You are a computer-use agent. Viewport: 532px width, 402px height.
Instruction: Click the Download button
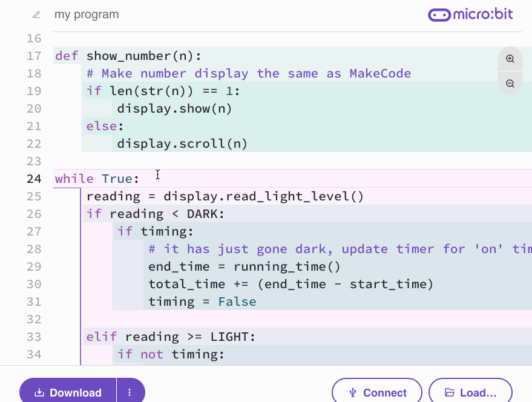(68, 392)
